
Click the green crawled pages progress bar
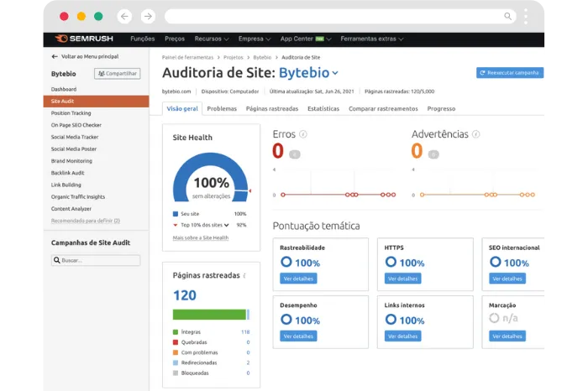209,315
